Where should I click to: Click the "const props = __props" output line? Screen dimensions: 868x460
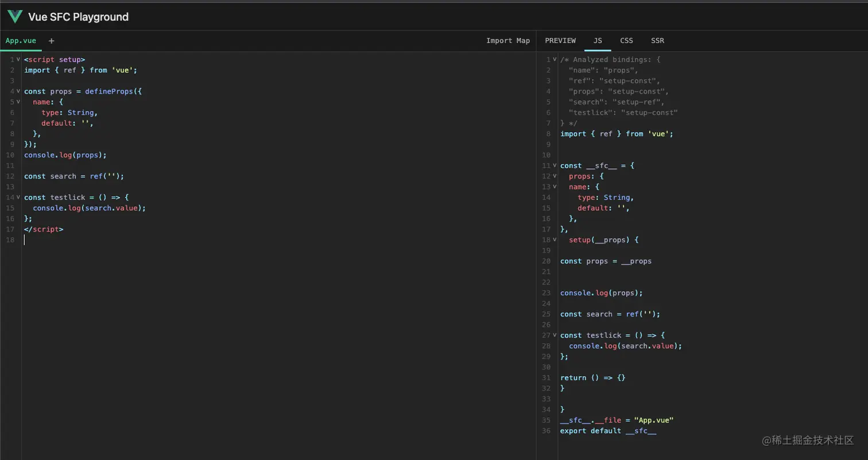pos(606,261)
